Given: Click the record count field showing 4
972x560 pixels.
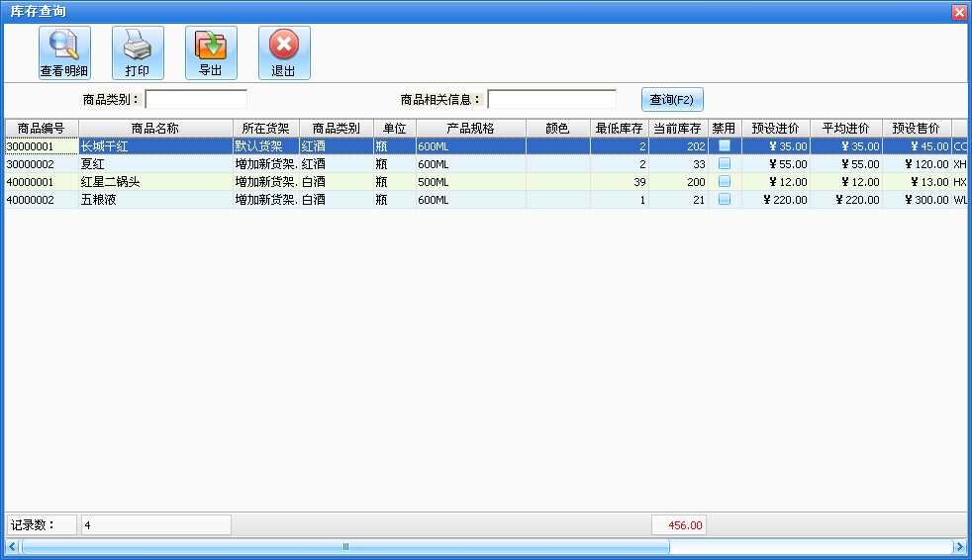Looking at the screenshot, I should pos(156,525).
